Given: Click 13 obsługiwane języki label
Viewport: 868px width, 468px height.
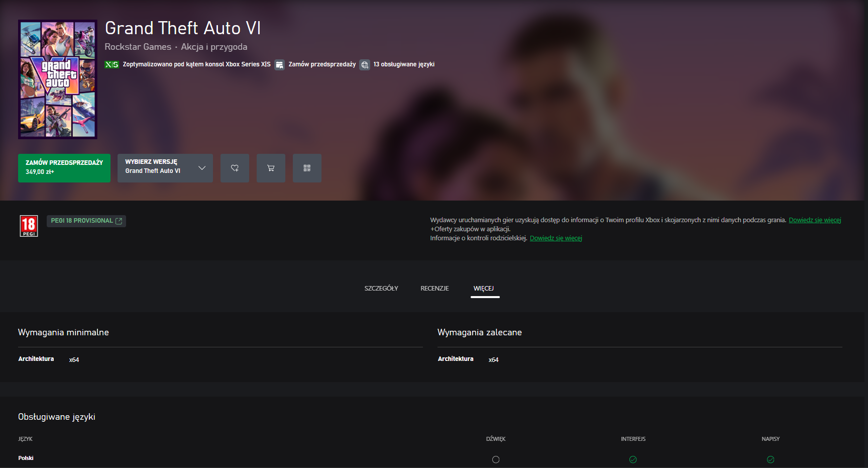Looking at the screenshot, I should click(404, 64).
